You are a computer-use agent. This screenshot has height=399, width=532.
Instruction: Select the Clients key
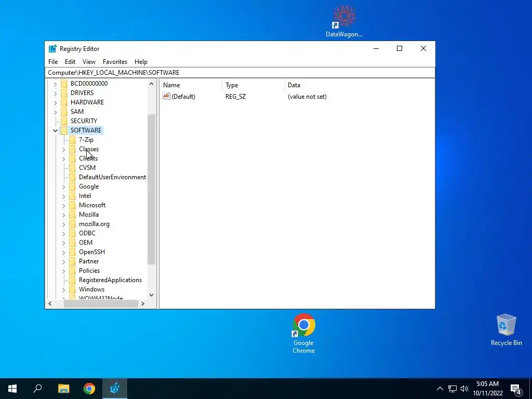[x=88, y=158]
